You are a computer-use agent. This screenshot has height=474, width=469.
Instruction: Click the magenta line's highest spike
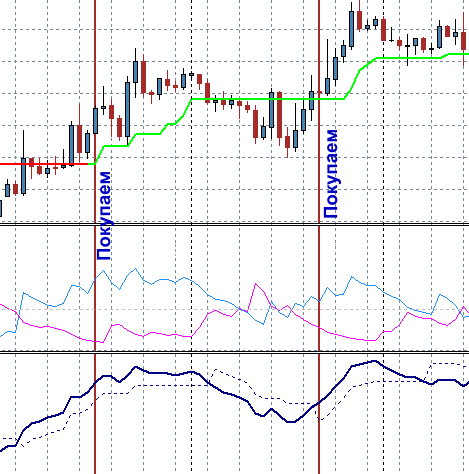[x=256, y=284]
